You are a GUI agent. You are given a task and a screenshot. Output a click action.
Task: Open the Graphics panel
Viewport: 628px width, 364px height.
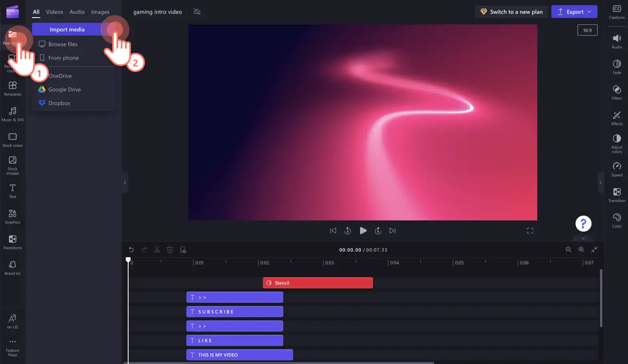pos(12,216)
